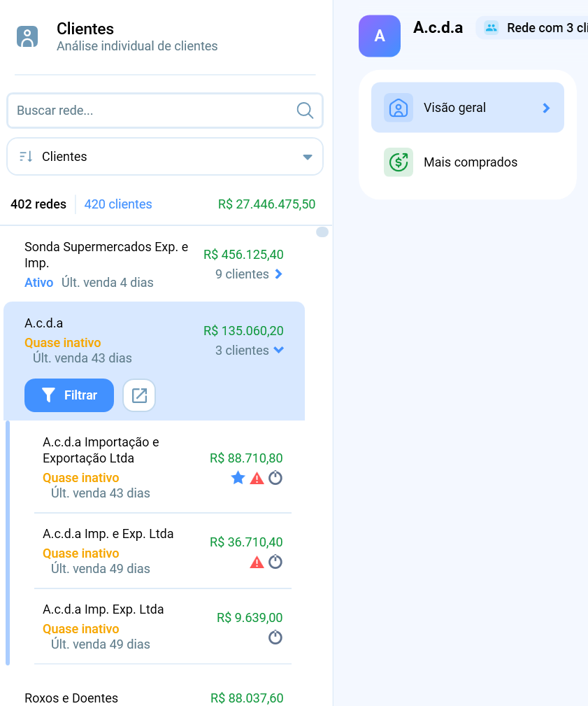The width and height of the screenshot is (588, 706).
Task: Click the 420 clientes link
Action: [118, 204]
